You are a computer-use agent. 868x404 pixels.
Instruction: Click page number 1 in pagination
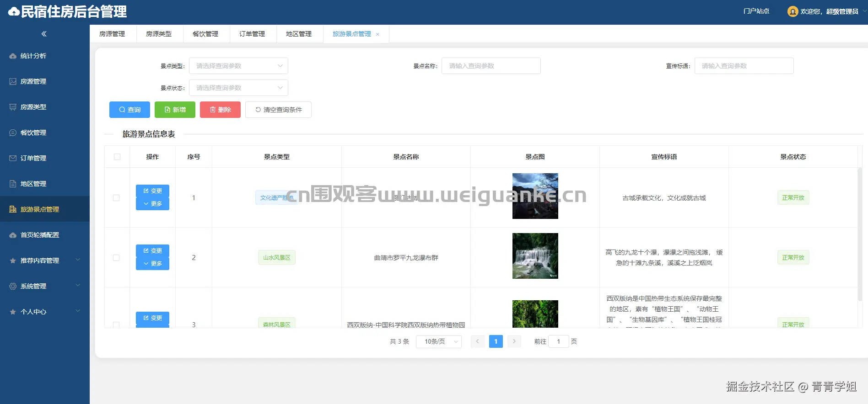[496, 341]
